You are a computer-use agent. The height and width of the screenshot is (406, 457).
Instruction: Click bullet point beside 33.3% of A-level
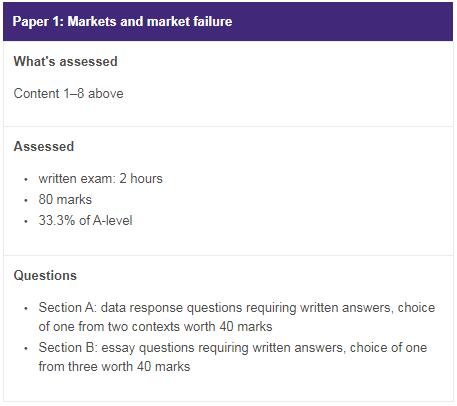[x=26, y=221]
